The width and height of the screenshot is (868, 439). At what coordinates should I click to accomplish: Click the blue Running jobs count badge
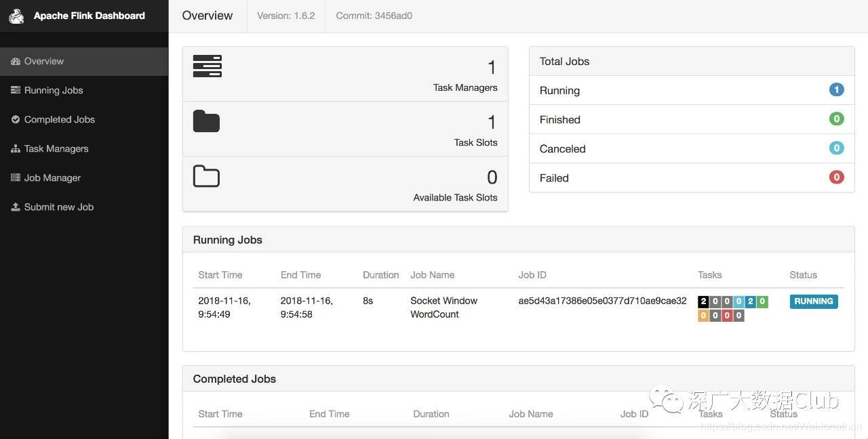pos(836,89)
